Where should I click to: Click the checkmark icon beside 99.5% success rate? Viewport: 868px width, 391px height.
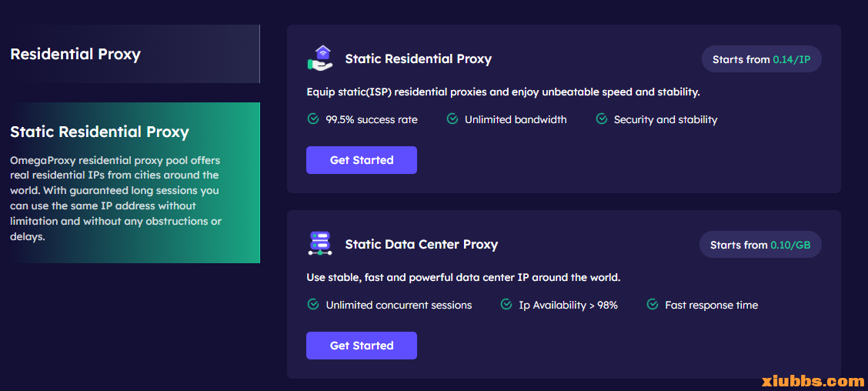313,119
